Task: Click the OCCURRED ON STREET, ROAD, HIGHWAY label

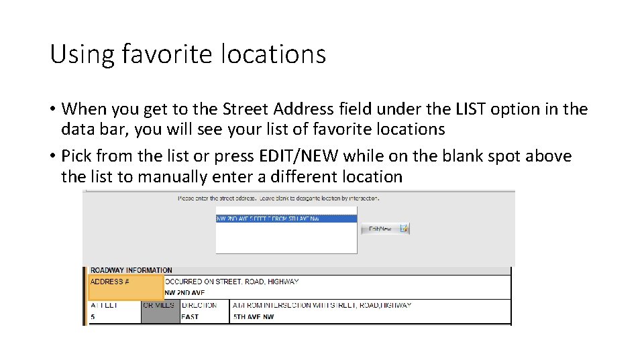Action: pos(231,282)
